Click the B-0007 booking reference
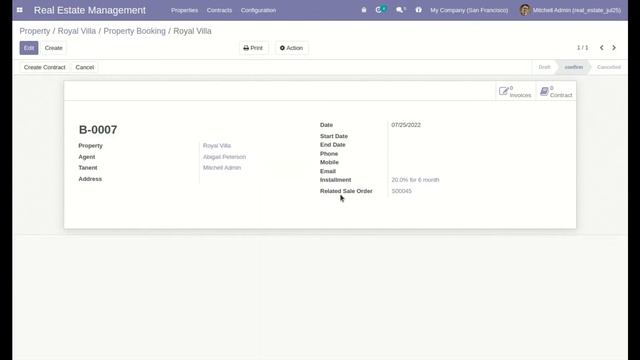The height and width of the screenshot is (360, 640). point(98,129)
